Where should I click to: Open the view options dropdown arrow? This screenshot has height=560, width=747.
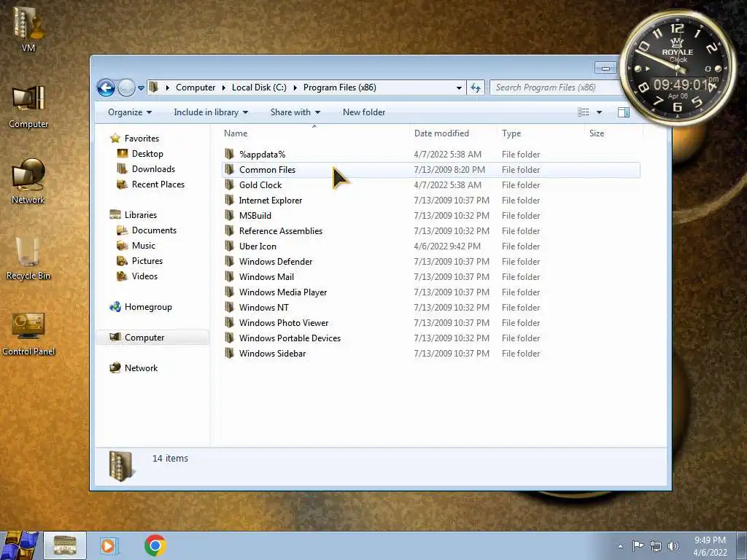tap(600, 112)
